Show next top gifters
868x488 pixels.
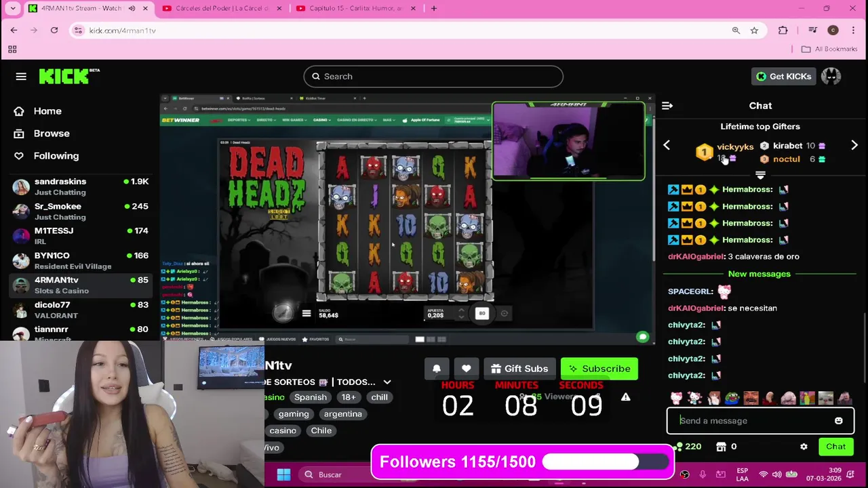coord(854,145)
